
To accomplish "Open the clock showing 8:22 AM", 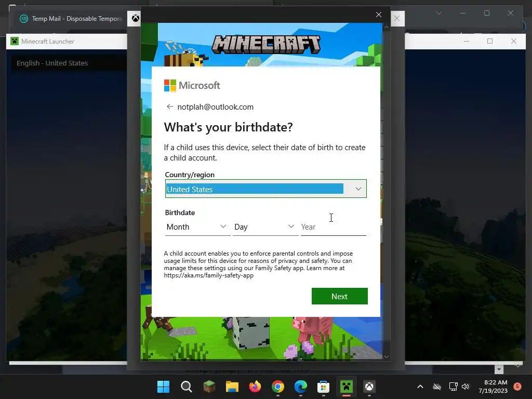I will [493, 387].
